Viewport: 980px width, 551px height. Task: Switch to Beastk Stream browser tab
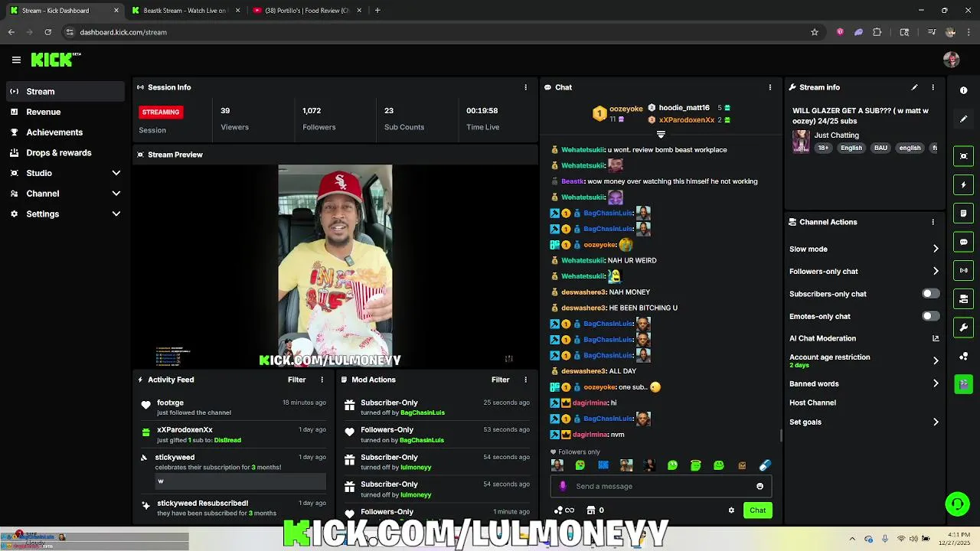pos(185,11)
